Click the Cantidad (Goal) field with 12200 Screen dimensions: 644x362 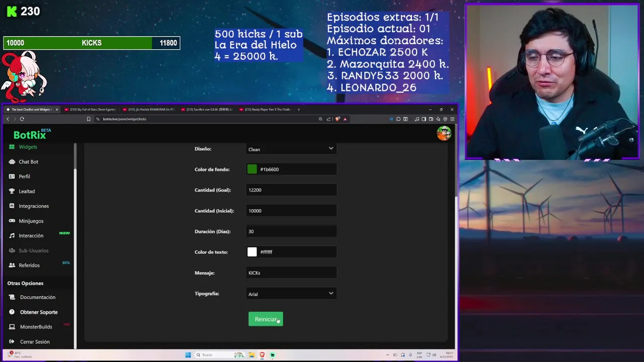[x=291, y=190]
